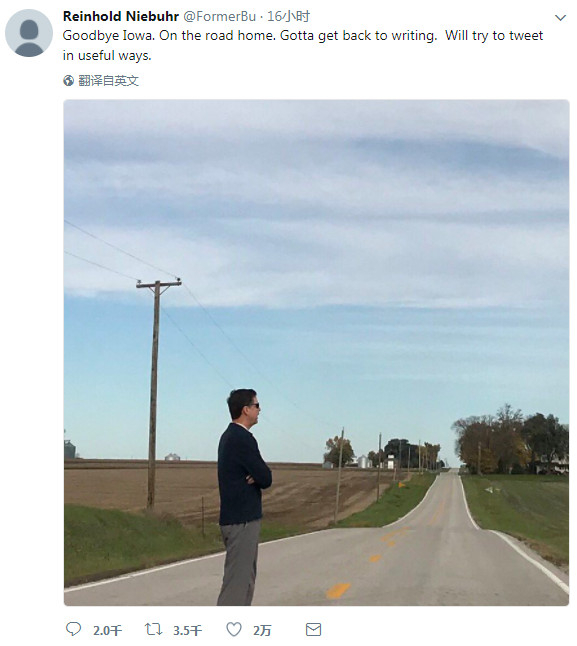This screenshot has height=646, width=577.
Task: Click the "Goodbye Iowa" tweet text
Action: click(303, 45)
